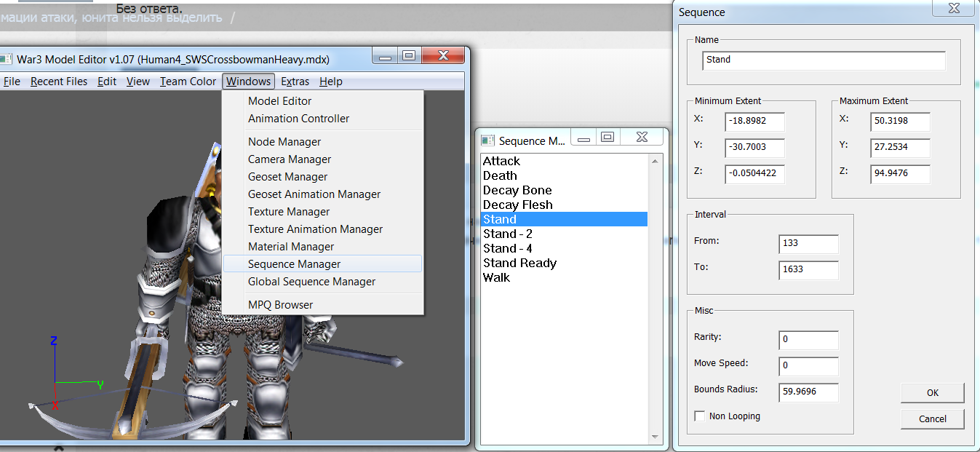Click the Interval To field
This screenshot has width=980, height=452.
808,270
